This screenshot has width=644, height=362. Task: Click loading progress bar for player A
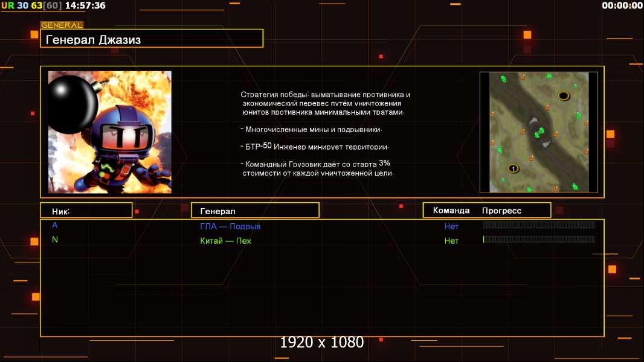tap(539, 224)
